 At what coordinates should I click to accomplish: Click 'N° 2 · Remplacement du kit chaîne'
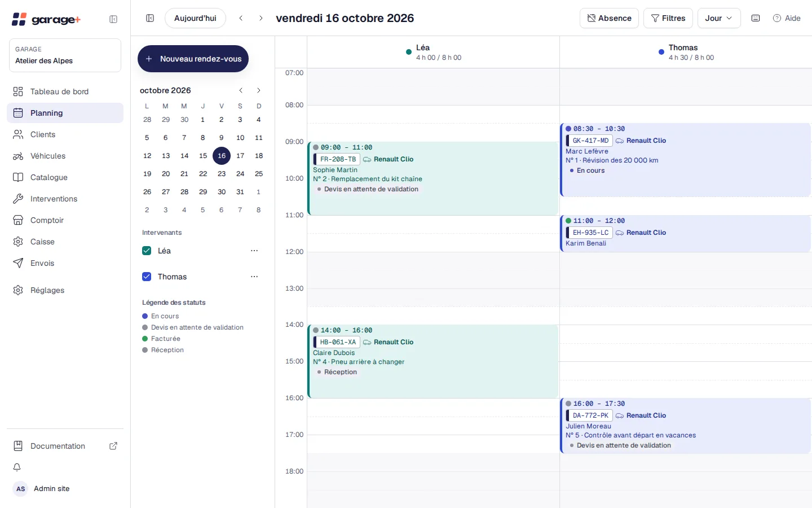[x=368, y=179]
